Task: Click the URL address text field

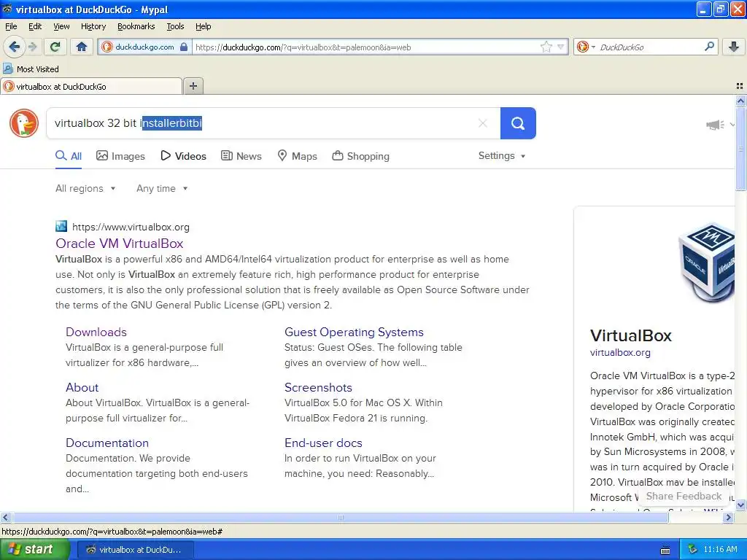Action: [x=366, y=47]
